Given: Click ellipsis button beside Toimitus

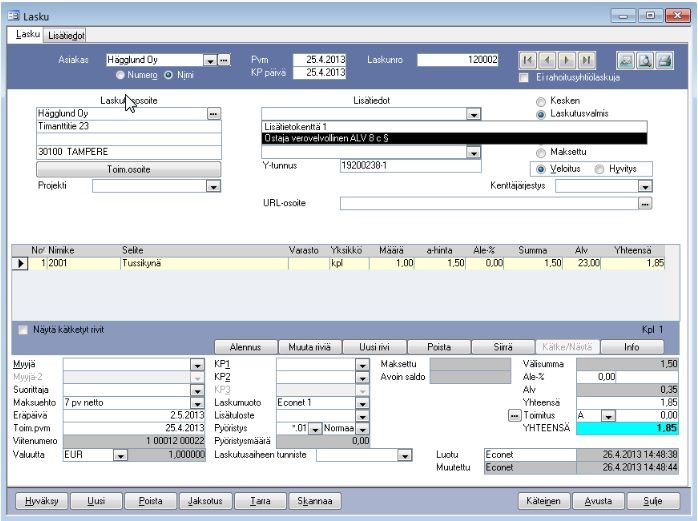Looking at the screenshot, I should 514,416.
